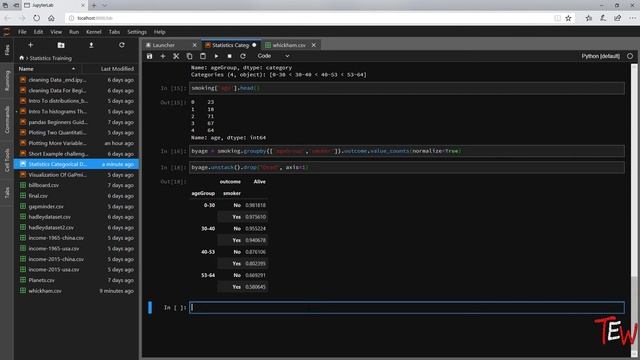Select the Short Example challenge notebook
This screenshot has width=640, height=360.
[x=76, y=153]
